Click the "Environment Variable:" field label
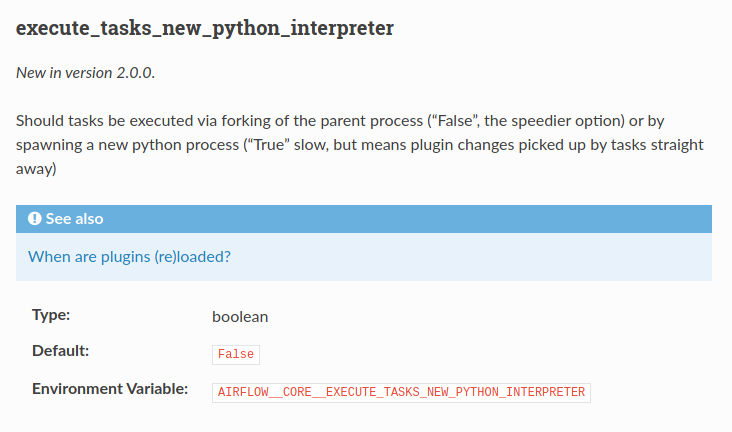The height and width of the screenshot is (432, 732). [x=110, y=388]
